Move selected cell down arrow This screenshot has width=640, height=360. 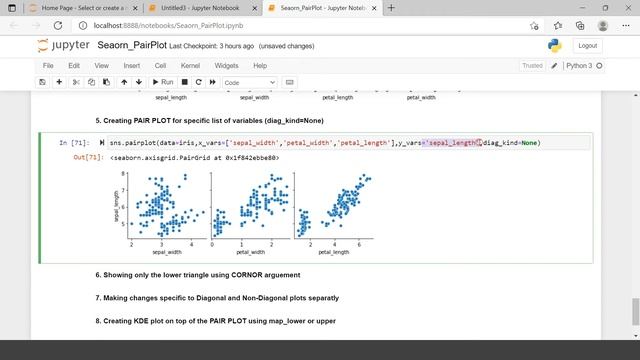[139, 82]
